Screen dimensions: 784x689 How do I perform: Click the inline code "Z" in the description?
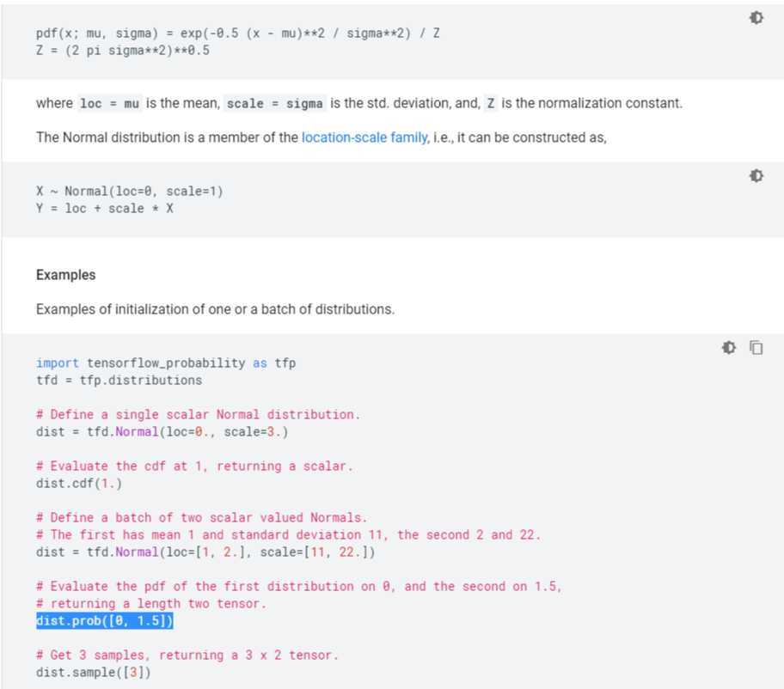click(x=490, y=104)
